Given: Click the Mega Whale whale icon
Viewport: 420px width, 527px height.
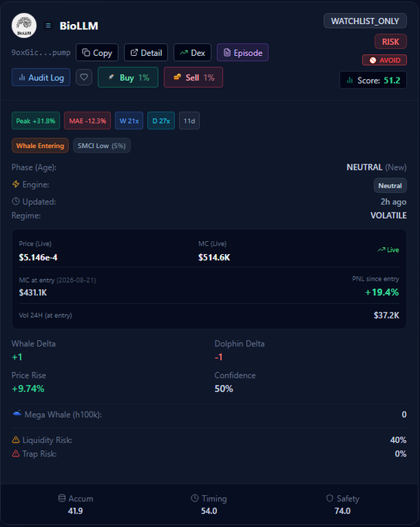Looking at the screenshot, I should coord(17,413).
